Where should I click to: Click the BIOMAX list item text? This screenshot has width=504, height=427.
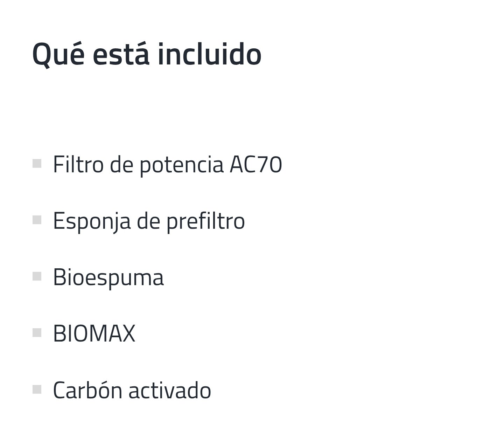(94, 333)
